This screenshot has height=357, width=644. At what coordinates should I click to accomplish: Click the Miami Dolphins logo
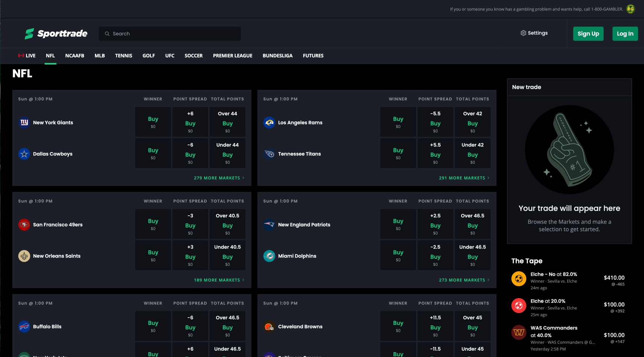(269, 256)
